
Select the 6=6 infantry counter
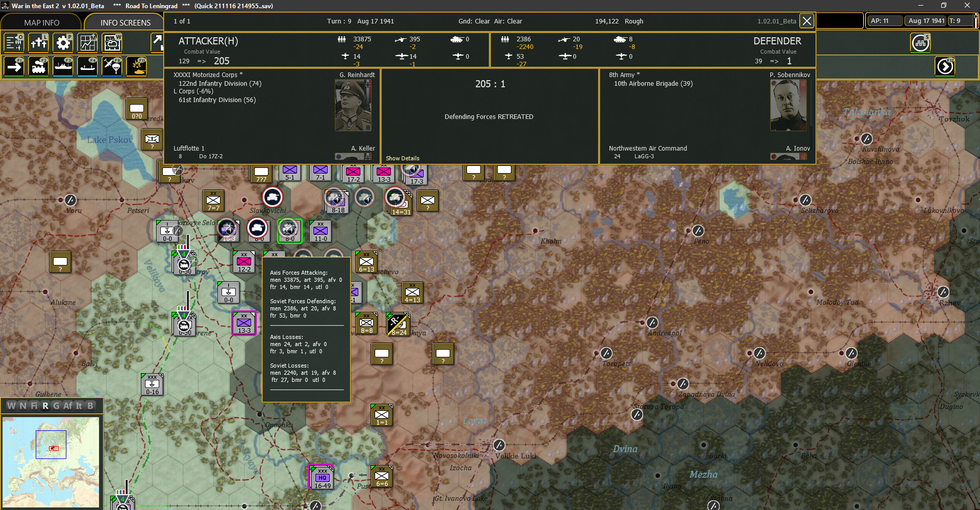pyautogui.click(x=382, y=476)
